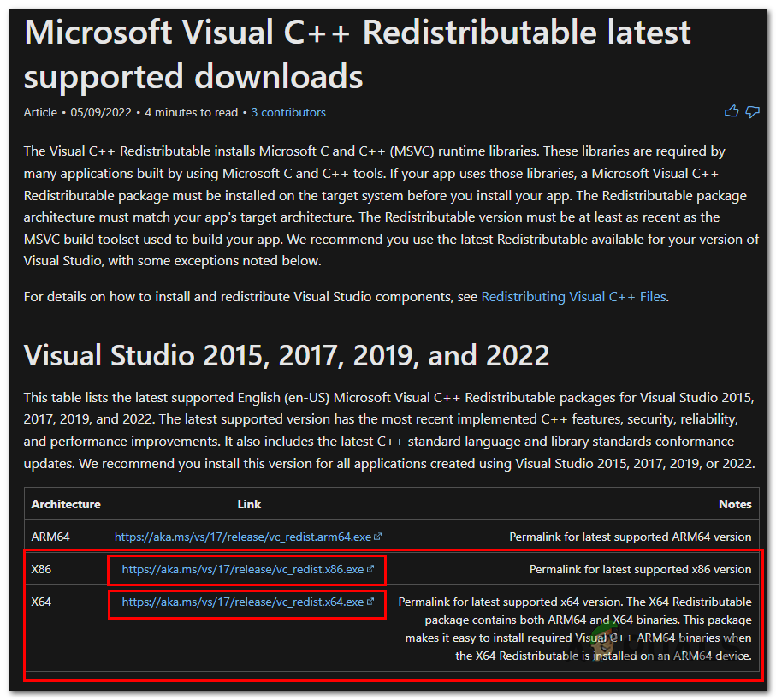The image size is (776, 700).
Task: Click the X64 Redistributable notes paragraph
Action: (x=575, y=629)
